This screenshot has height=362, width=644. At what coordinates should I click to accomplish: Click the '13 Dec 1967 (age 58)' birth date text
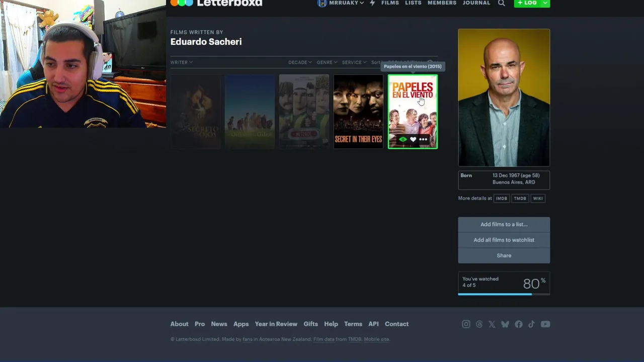pos(516,175)
